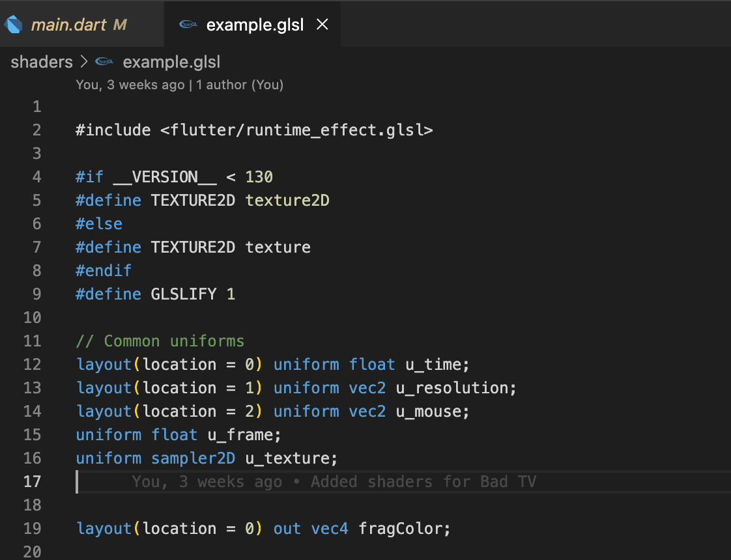Click the flutter/runtime_effect.glsl include path

click(296, 130)
